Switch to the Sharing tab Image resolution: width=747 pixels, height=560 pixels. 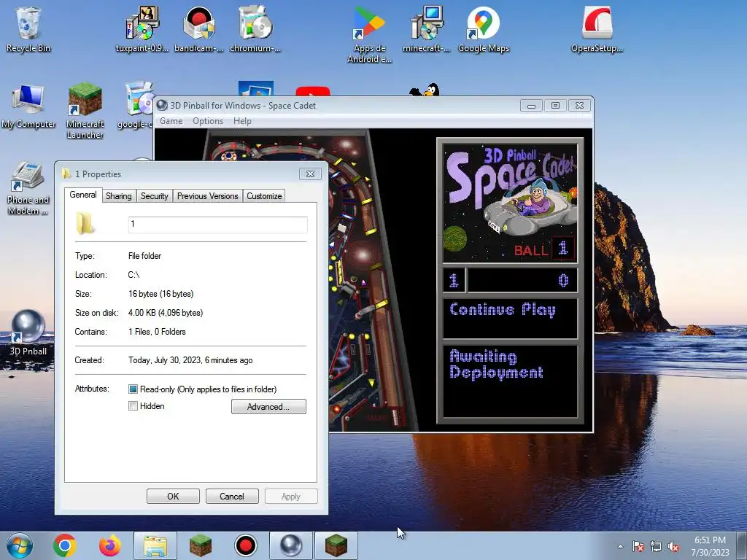pos(119,195)
